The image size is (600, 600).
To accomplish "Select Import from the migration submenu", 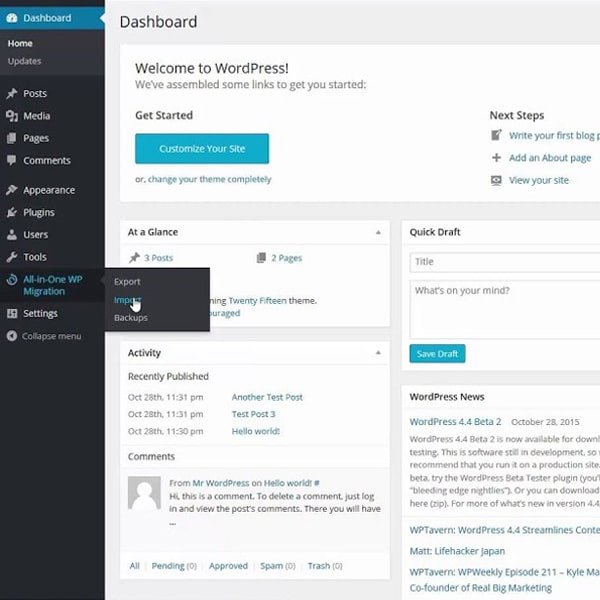I will (127, 300).
